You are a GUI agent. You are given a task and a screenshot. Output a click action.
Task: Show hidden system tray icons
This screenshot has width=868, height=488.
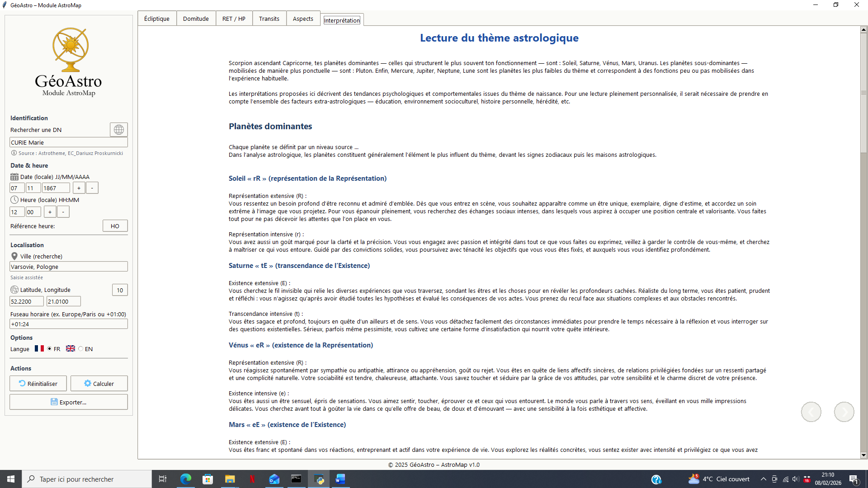pyautogui.click(x=764, y=479)
